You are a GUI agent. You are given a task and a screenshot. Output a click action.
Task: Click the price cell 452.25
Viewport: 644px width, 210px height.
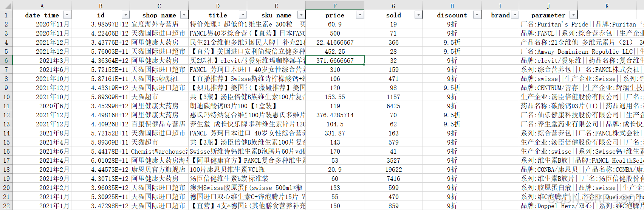coord(335,51)
